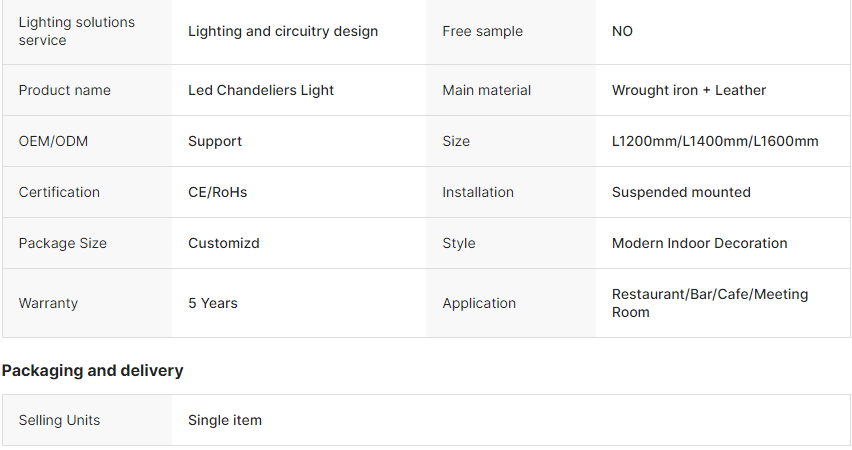Select the 'Certification' label
This screenshot has width=852, height=450.
tap(59, 192)
